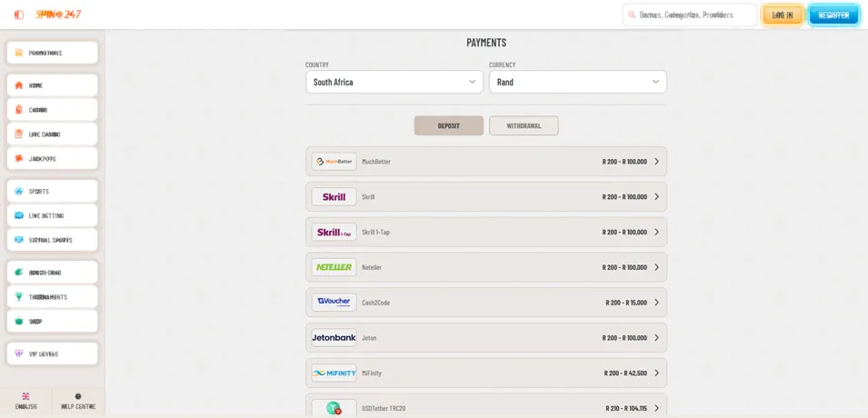This screenshot has width=868, height=418.
Task: Open Bonus Crab in the sidebar
Action: click(52, 273)
